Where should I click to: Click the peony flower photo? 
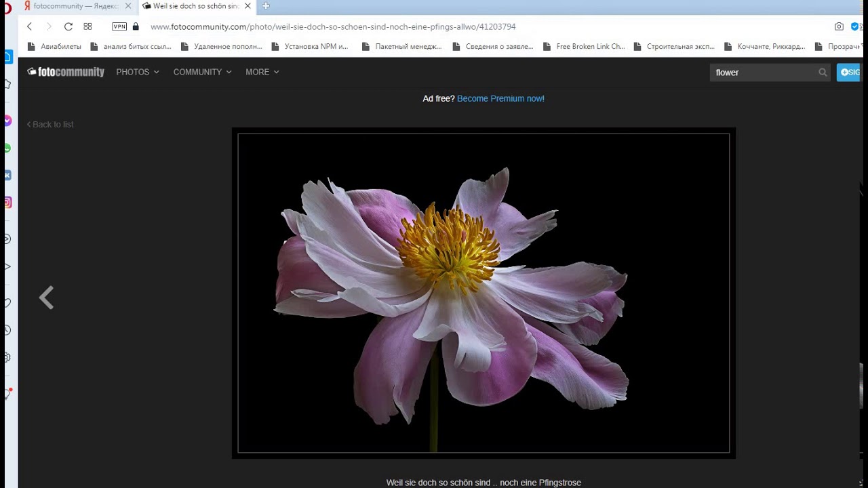[x=484, y=293]
